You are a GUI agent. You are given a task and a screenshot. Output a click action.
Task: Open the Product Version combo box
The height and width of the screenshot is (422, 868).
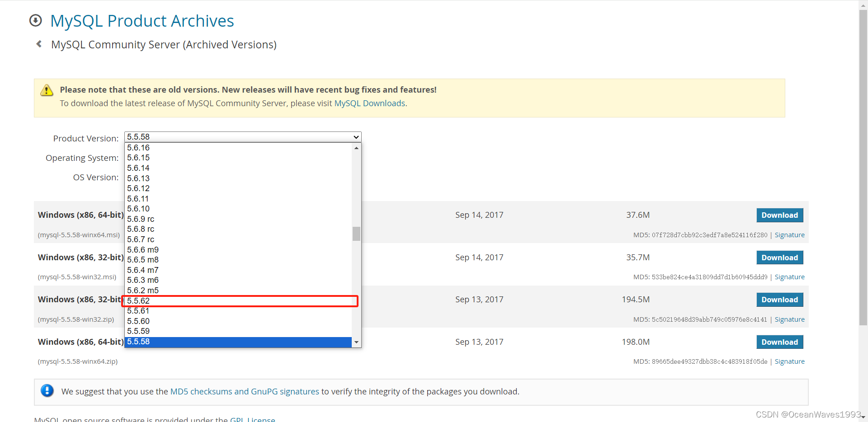point(243,137)
